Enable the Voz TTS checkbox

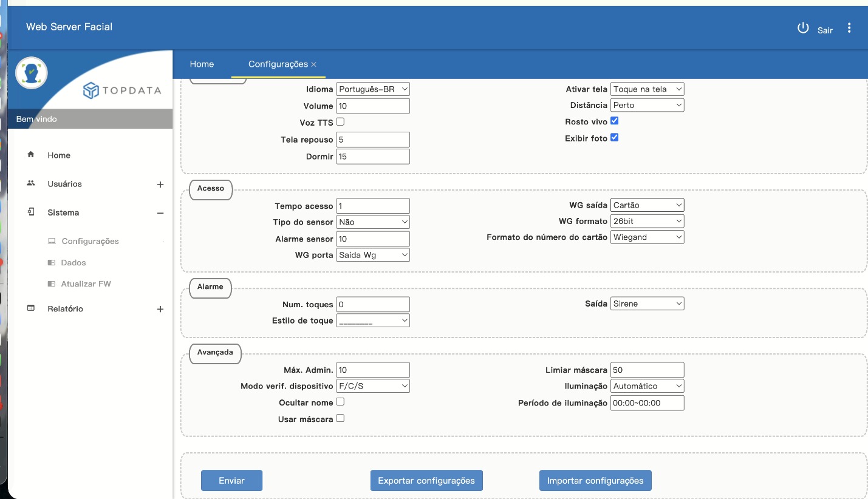pyautogui.click(x=340, y=121)
